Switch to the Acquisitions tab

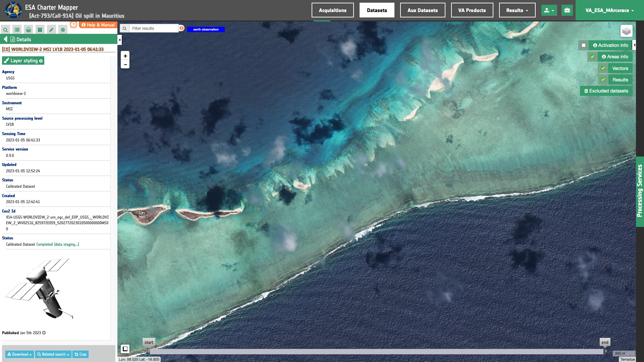point(332,10)
